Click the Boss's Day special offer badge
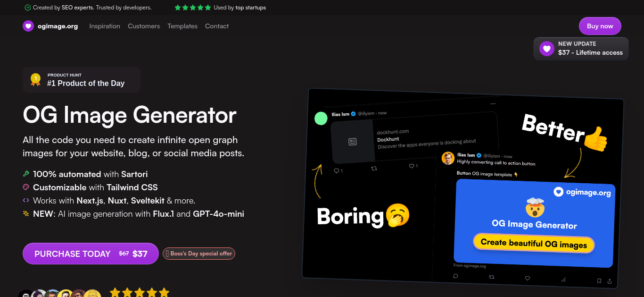The image size is (644, 297). click(199, 254)
